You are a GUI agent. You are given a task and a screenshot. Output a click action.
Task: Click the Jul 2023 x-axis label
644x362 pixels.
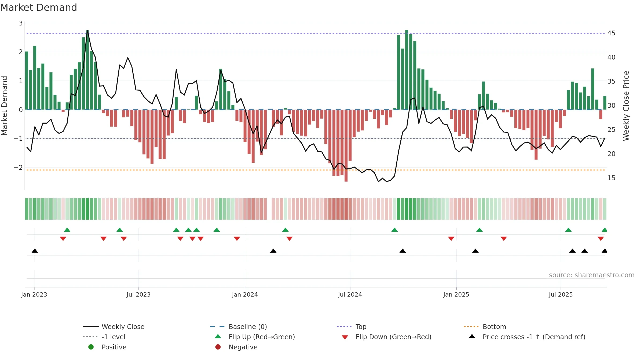pyautogui.click(x=138, y=295)
